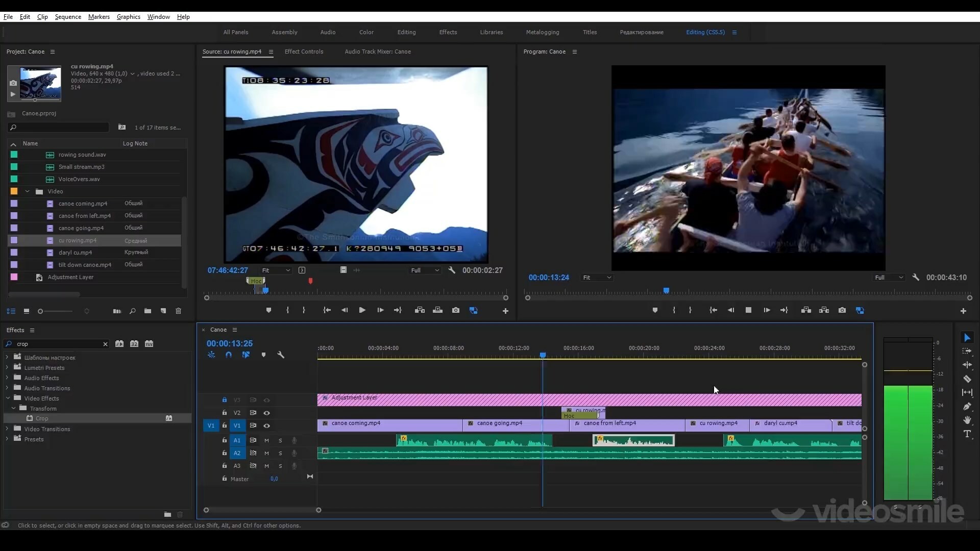Select Crop effect in Effects panel
This screenshot has height=551, width=980.
(x=42, y=418)
